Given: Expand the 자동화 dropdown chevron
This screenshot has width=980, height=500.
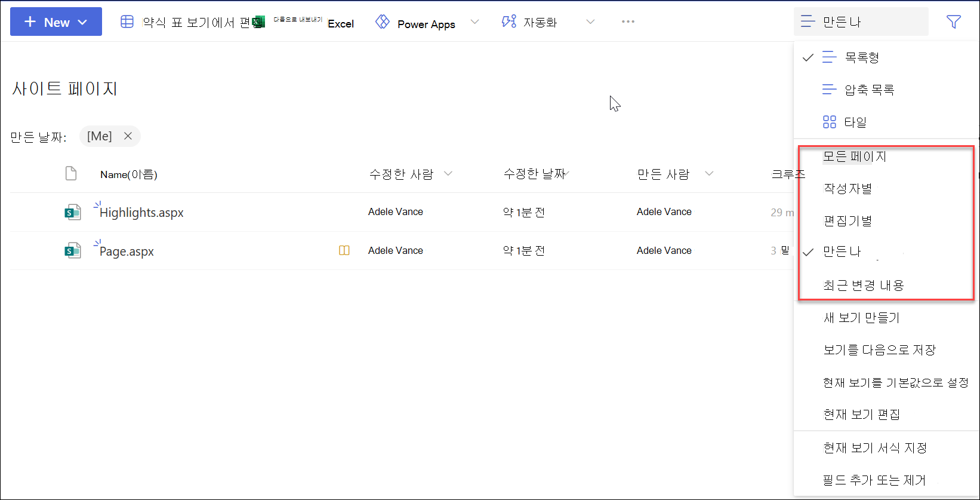Looking at the screenshot, I should pos(590,22).
